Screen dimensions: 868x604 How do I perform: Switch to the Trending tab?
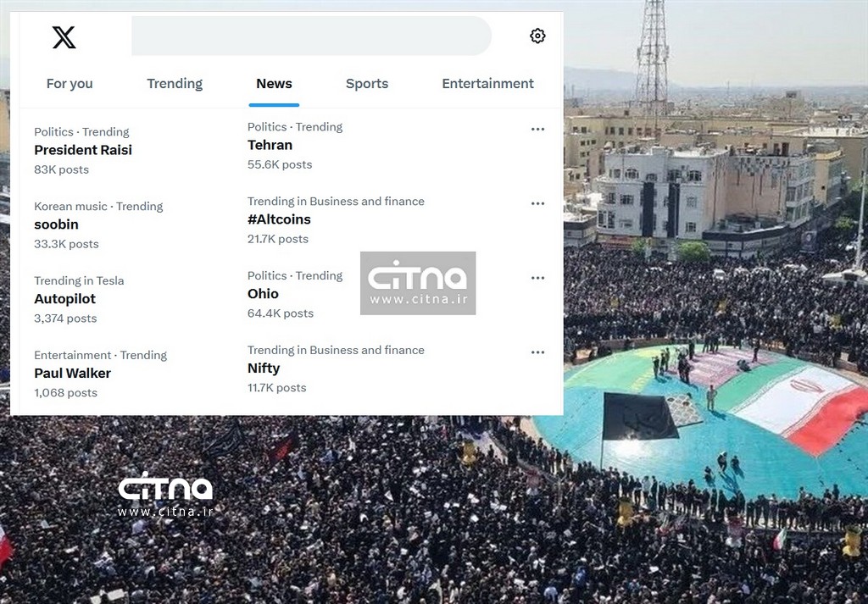click(175, 84)
